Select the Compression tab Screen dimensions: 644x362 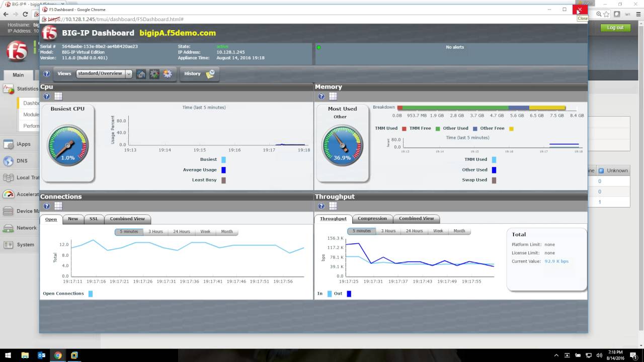[x=372, y=219]
